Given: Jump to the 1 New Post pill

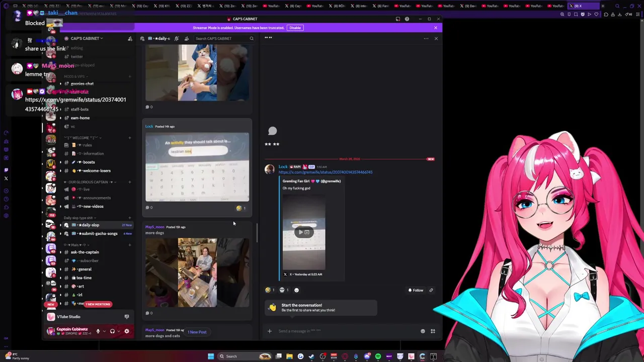Looking at the screenshot, I should [197, 332].
